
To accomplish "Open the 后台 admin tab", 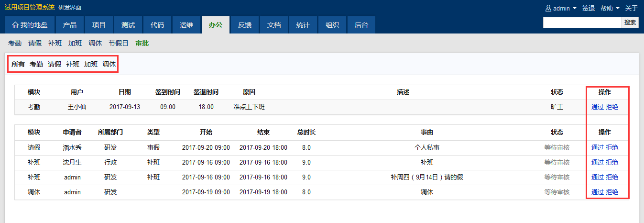I will (x=361, y=25).
